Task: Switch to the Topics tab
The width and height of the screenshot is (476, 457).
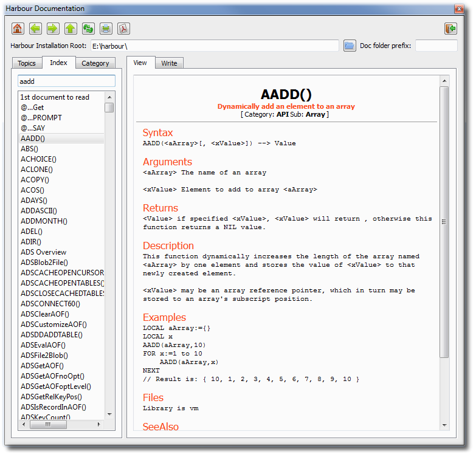Action: point(27,63)
